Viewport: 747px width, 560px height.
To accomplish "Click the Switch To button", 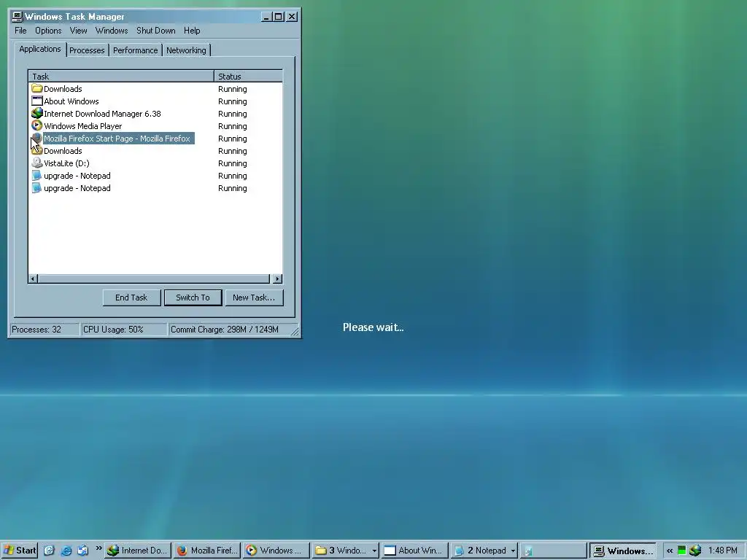I will [193, 297].
